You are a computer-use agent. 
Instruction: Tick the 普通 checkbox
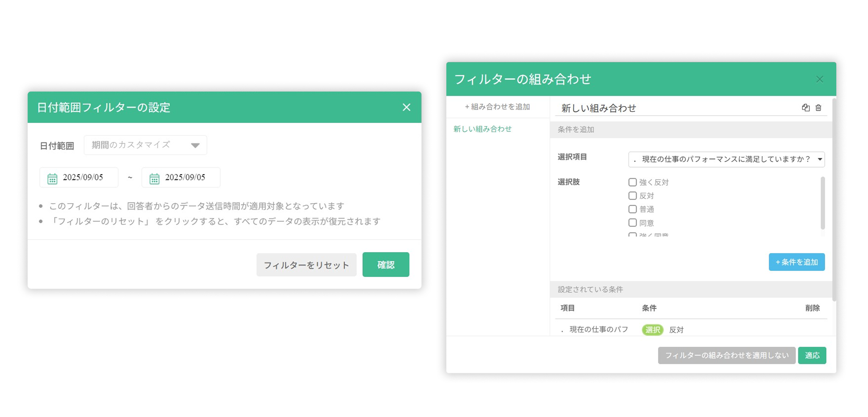pos(632,209)
